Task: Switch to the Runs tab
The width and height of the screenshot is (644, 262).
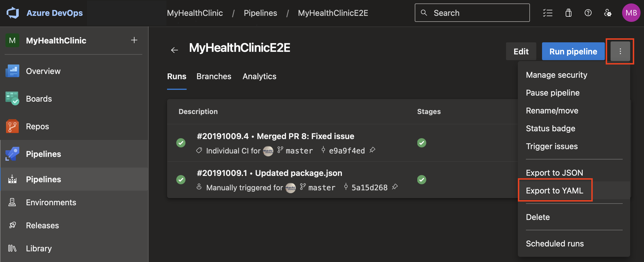Action: 177,76
